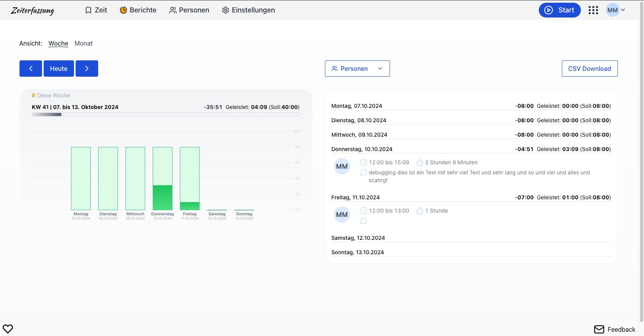
Task: Click the debugging comment text
Action: tap(479, 176)
